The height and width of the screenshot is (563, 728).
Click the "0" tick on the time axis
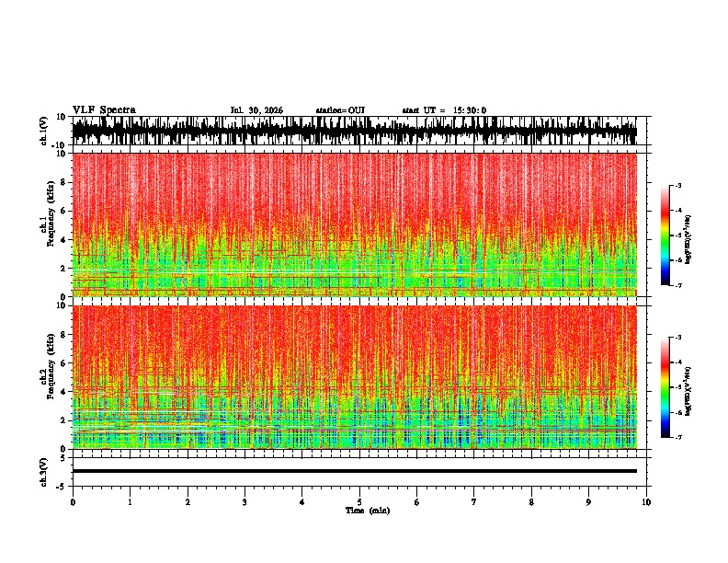(x=73, y=502)
